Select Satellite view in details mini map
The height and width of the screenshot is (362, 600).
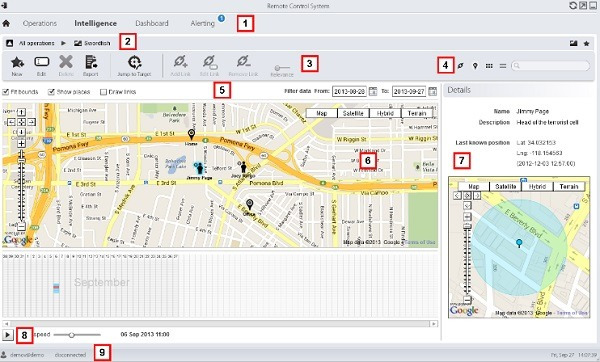[505, 186]
